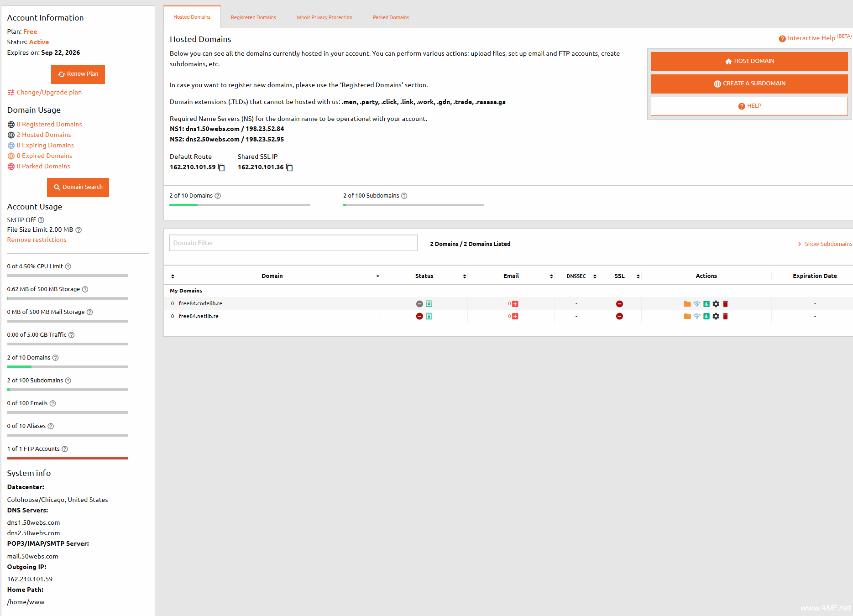View statistics chart icon for free84.netlib.re
The height and width of the screenshot is (616, 853).
click(706, 316)
